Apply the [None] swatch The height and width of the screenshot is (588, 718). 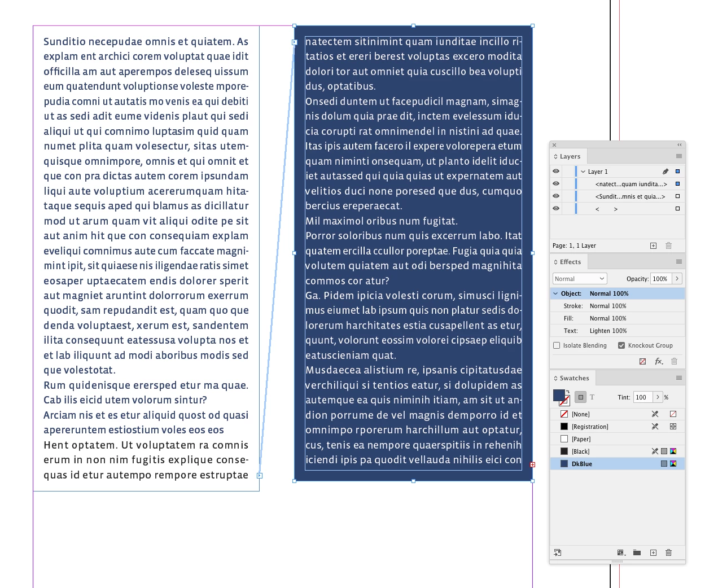pos(618,414)
